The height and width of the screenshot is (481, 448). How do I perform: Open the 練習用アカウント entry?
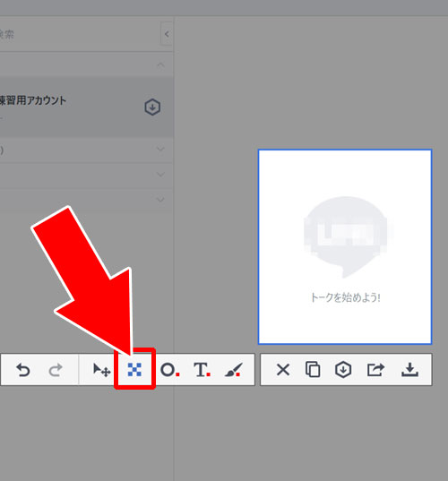(x=87, y=107)
